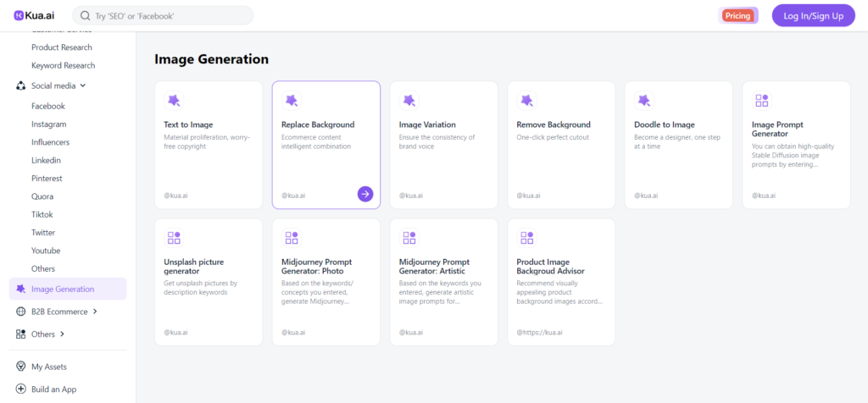Viewport: 868px width, 403px height.
Task: Click the My Assets icon
Action: coord(21,367)
